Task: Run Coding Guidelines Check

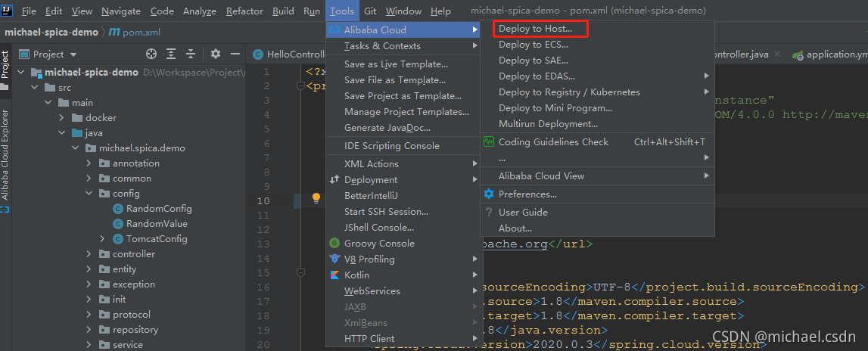Action: pos(597,142)
